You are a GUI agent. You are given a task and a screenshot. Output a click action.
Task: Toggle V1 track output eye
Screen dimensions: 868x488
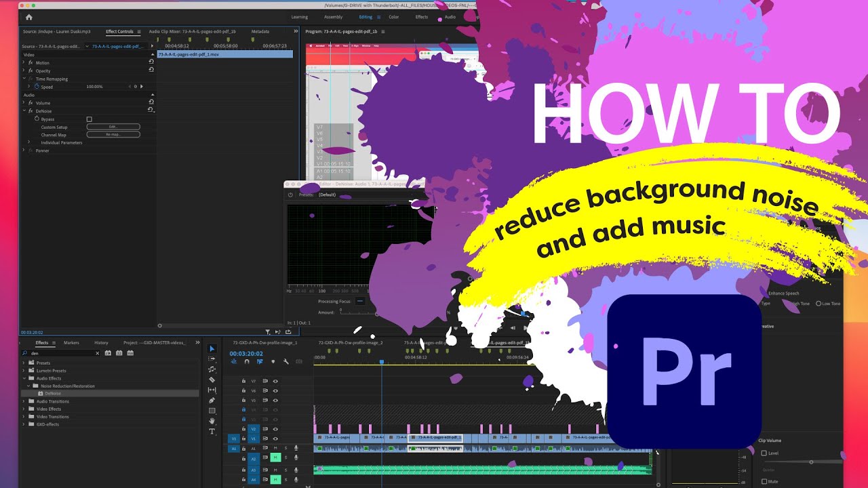click(275, 439)
